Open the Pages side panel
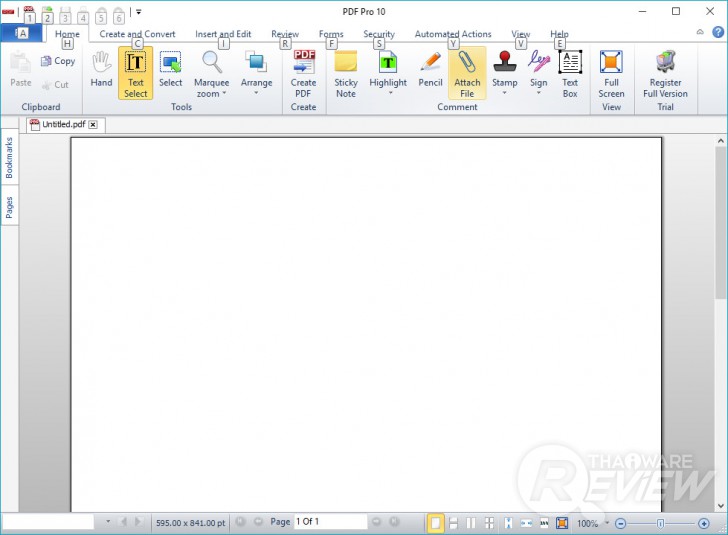This screenshot has height=535, width=728. pos(9,207)
